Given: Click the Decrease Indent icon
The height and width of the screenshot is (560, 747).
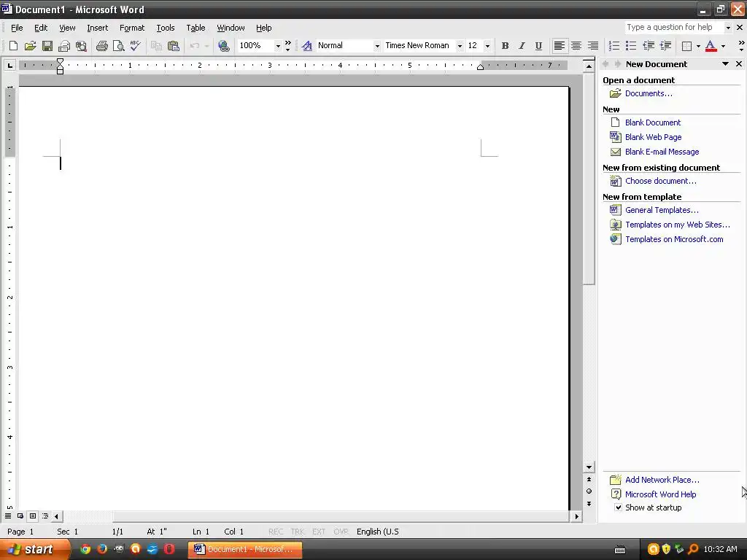Looking at the screenshot, I should tap(649, 46).
